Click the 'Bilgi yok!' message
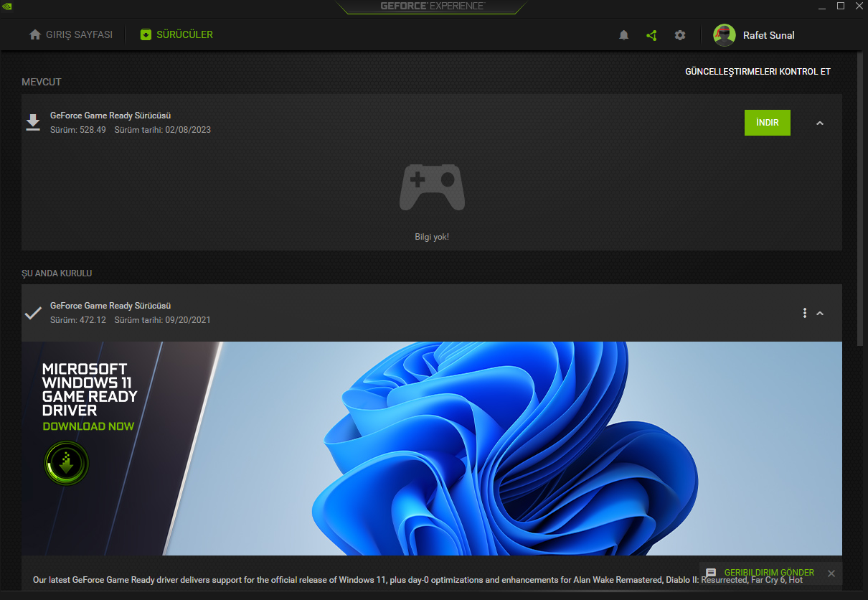868x600 pixels. [x=432, y=237]
